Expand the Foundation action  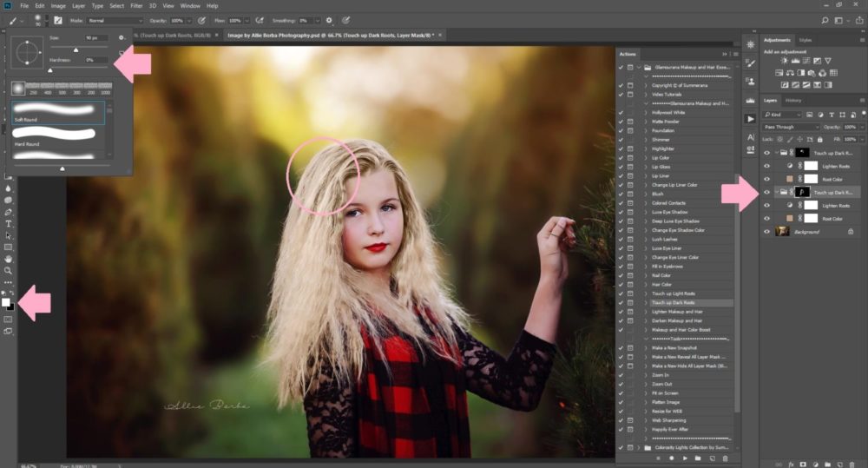point(646,131)
